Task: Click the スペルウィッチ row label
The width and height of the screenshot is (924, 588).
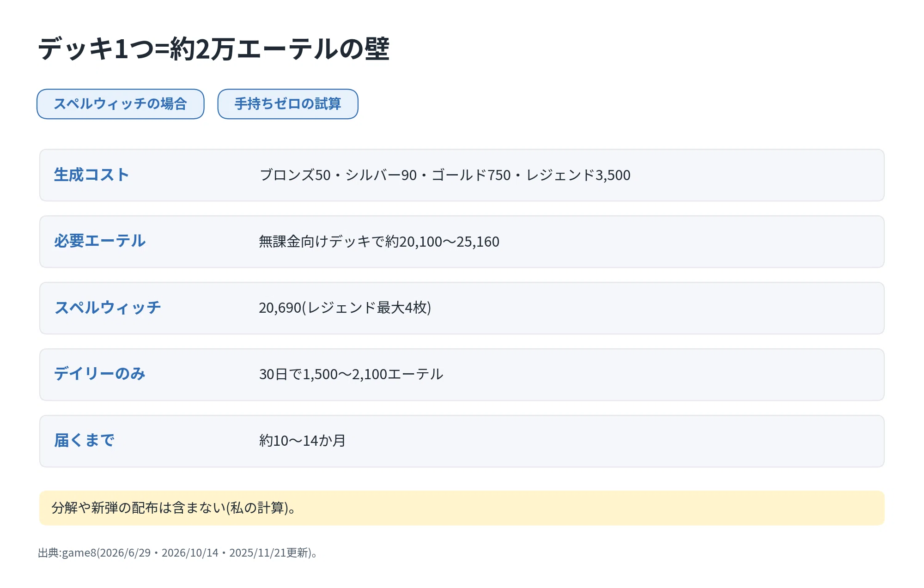Action: tap(108, 308)
